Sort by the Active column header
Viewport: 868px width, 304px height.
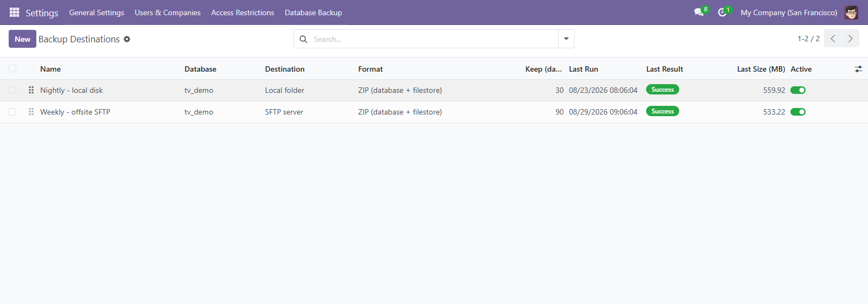[801, 69]
